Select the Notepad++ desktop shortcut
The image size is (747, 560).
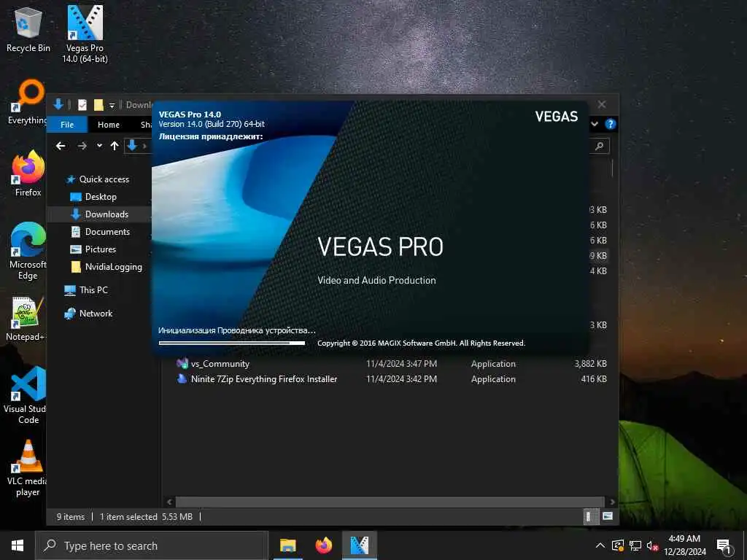[x=26, y=319]
